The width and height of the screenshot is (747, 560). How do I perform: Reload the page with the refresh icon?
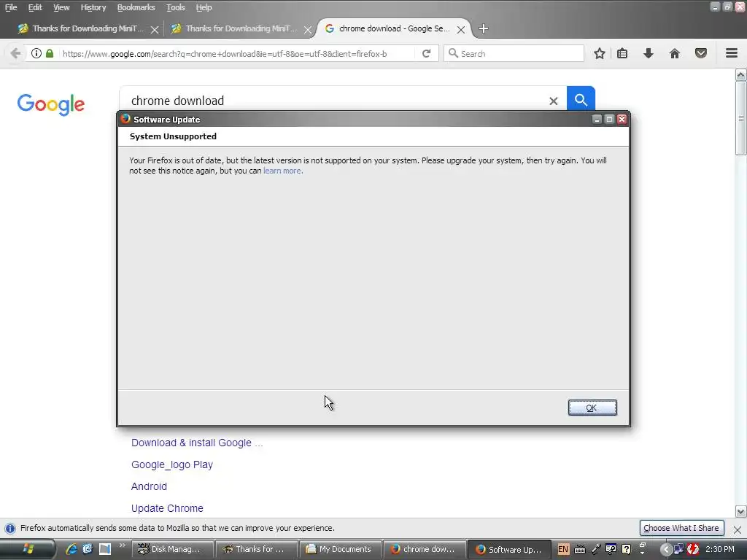click(x=426, y=53)
